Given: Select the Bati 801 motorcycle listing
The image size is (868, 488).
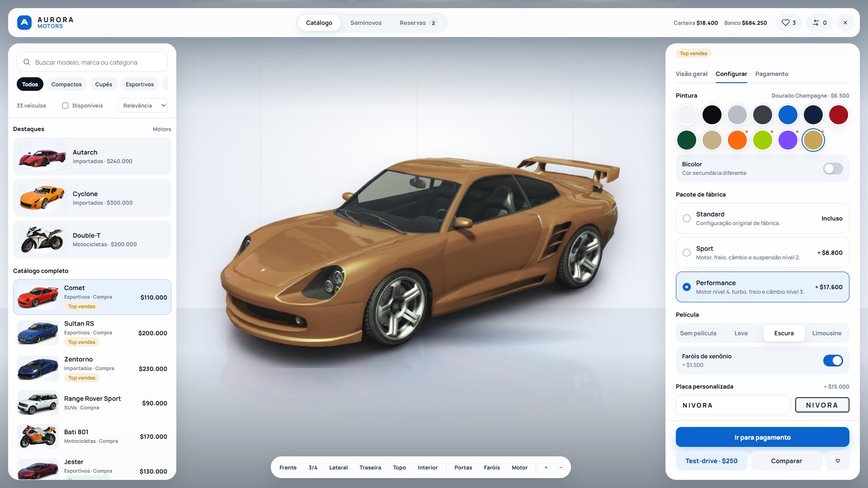Looking at the screenshot, I should [x=92, y=436].
